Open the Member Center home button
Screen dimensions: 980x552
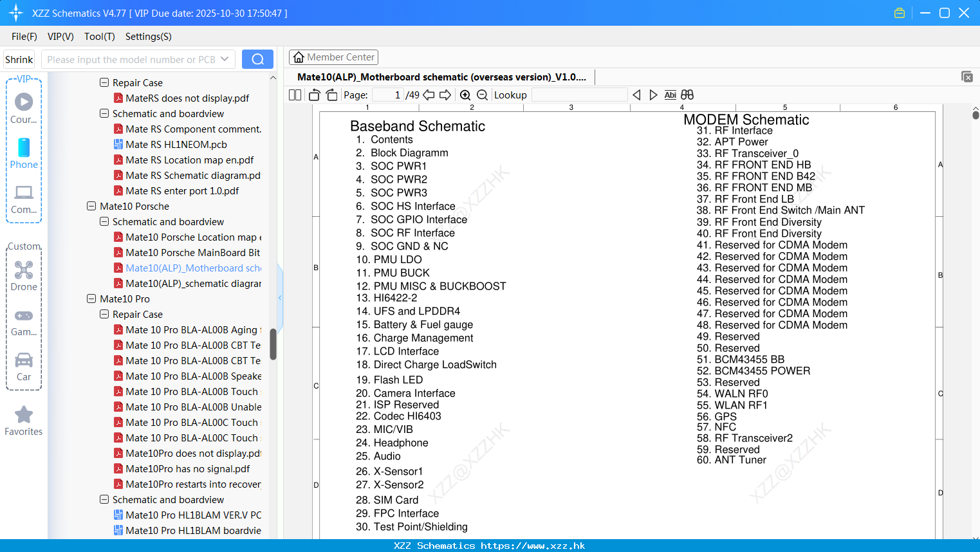(x=333, y=57)
